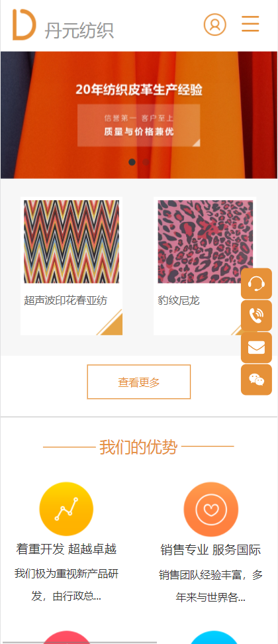Switch to second banner slide dot
278x644 pixels.
coord(146,162)
